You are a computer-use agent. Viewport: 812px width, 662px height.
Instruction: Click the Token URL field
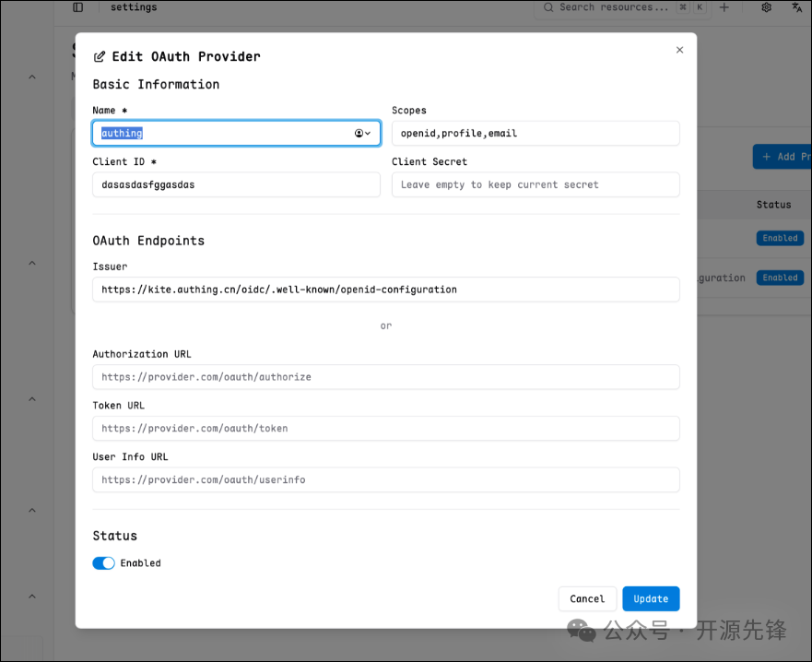point(385,429)
